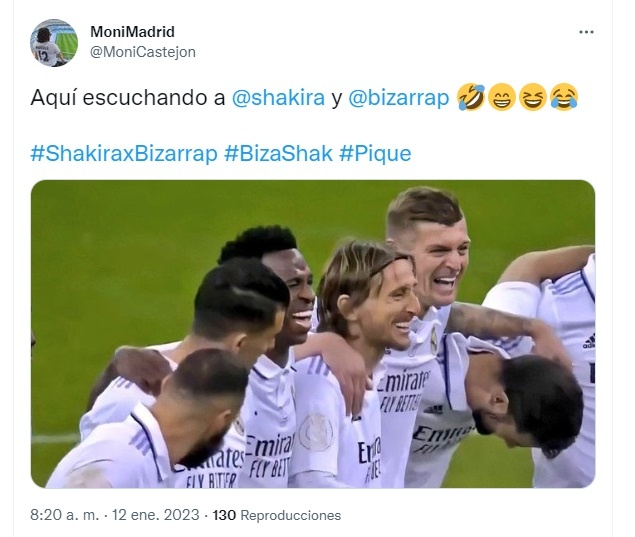The width and height of the screenshot is (635, 537).
Task: Open the #ShakiraxBizarrap hashtag
Action: pyautogui.click(x=124, y=153)
